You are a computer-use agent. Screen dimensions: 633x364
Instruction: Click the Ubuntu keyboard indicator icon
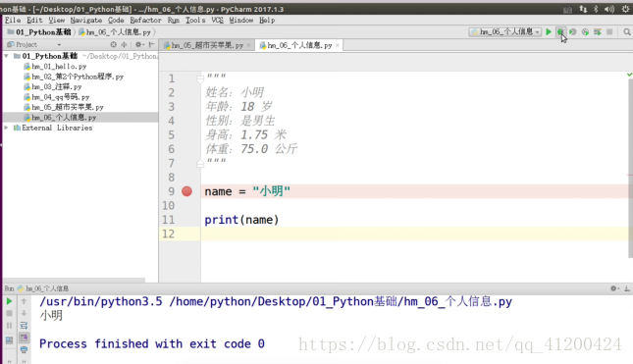tap(567, 9)
